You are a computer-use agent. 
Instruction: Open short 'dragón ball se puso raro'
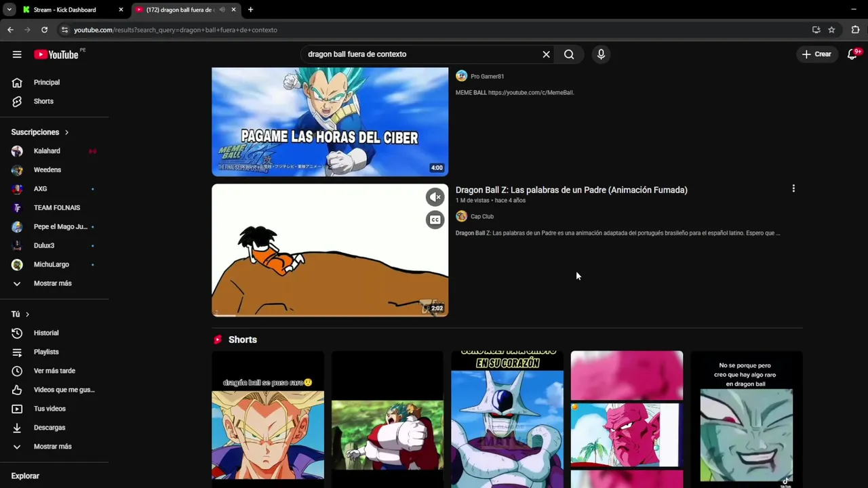click(x=268, y=419)
